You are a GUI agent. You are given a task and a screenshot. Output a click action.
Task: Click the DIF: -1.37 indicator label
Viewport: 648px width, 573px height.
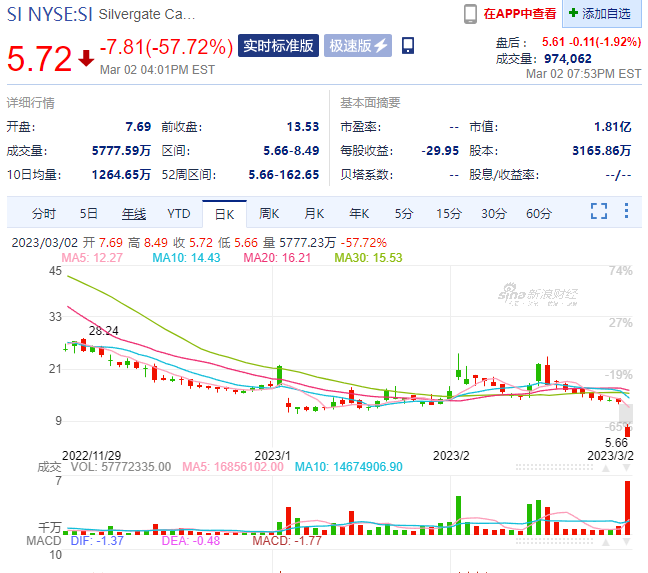tap(97, 540)
